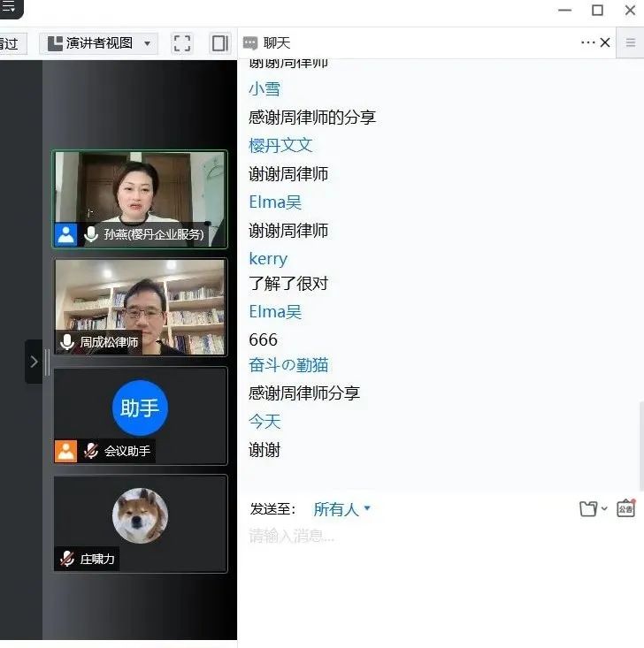Expand the collapsed left side panel arrow

coord(34,362)
